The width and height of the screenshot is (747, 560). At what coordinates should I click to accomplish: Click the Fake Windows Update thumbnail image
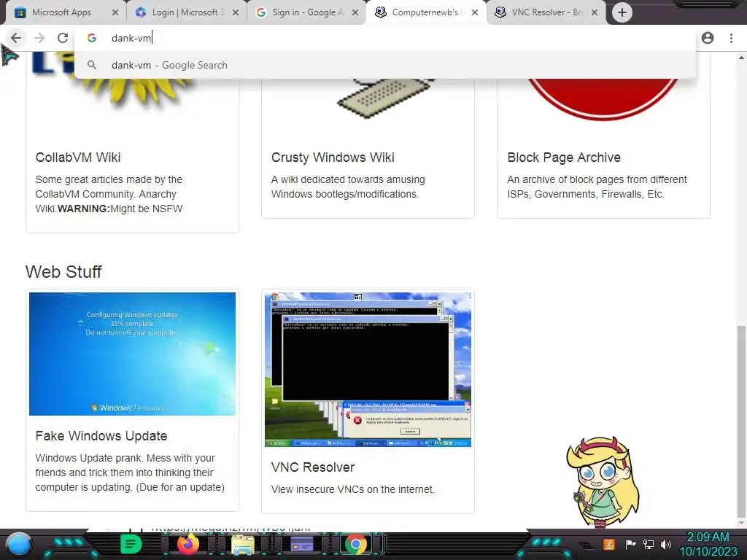[x=133, y=354]
